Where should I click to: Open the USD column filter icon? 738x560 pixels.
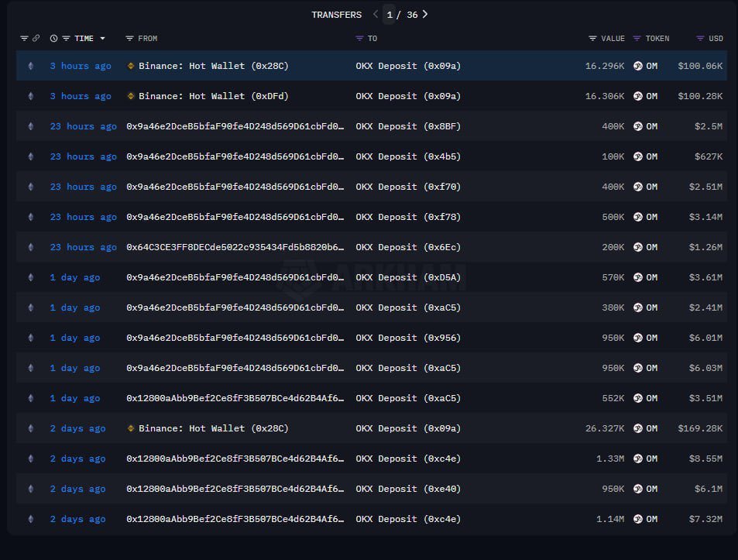tap(700, 38)
